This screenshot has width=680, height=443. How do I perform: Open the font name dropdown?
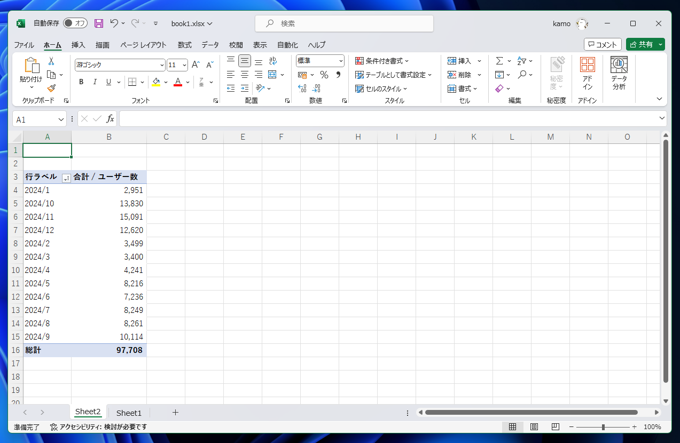click(x=161, y=65)
